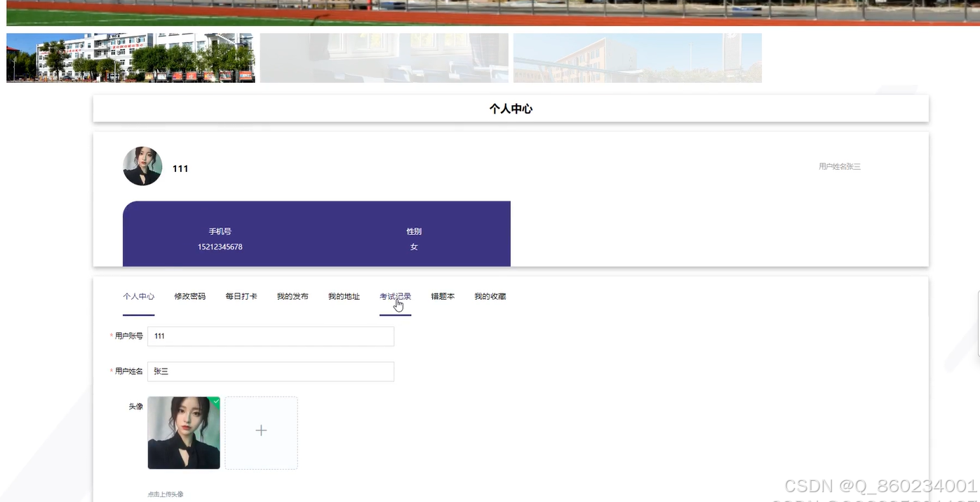
Task: Click the 用户姓名 input field
Action: pyautogui.click(x=271, y=371)
